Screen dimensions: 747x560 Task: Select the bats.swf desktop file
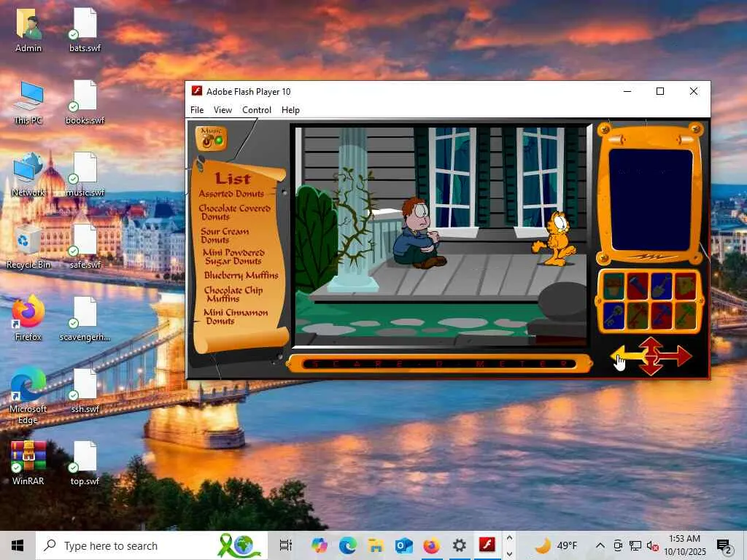(85, 29)
